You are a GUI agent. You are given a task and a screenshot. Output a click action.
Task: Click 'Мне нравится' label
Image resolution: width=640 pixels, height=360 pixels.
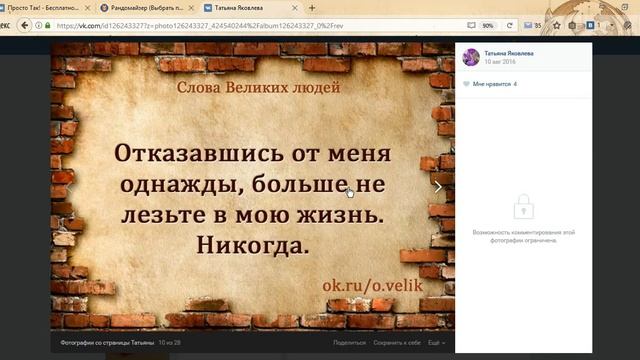coord(492,84)
